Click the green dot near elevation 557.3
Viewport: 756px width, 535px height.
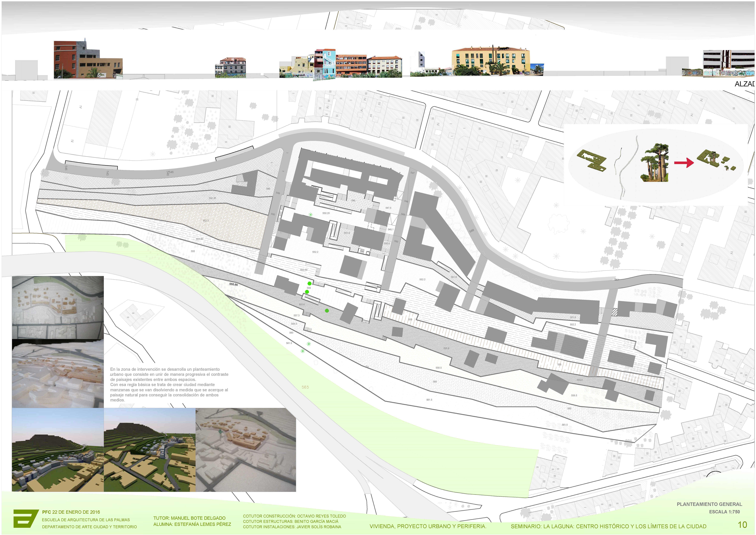327,311
